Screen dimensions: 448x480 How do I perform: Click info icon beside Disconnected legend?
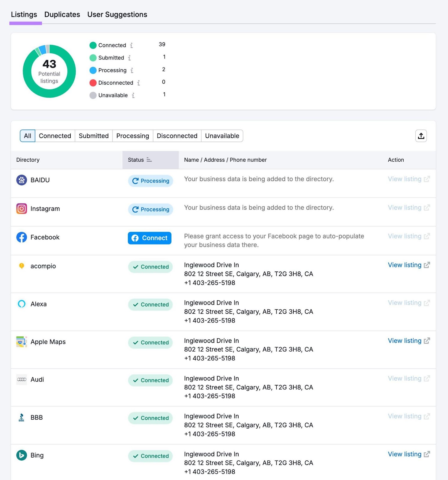[138, 83]
